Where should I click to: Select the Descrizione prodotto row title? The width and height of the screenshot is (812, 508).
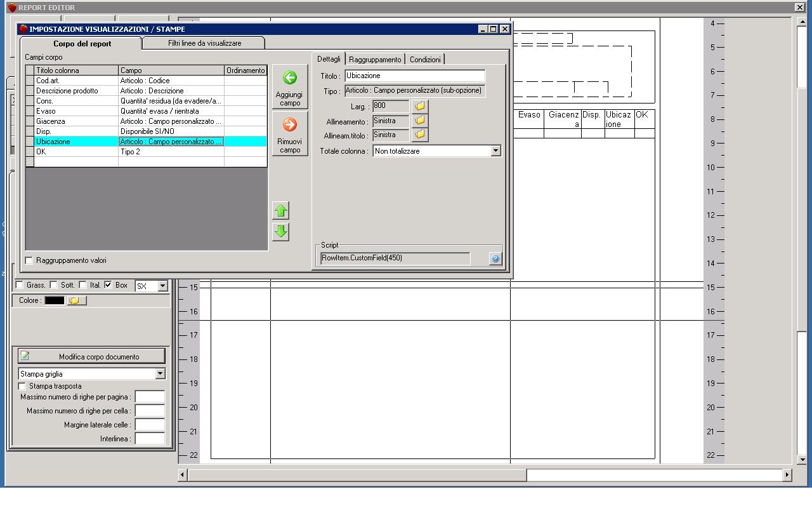76,91
